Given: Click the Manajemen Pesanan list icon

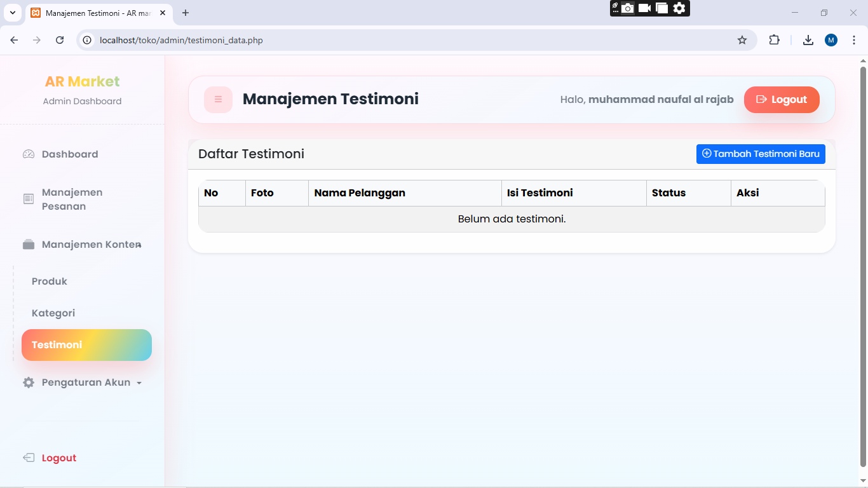Looking at the screenshot, I should pos(29,200).
